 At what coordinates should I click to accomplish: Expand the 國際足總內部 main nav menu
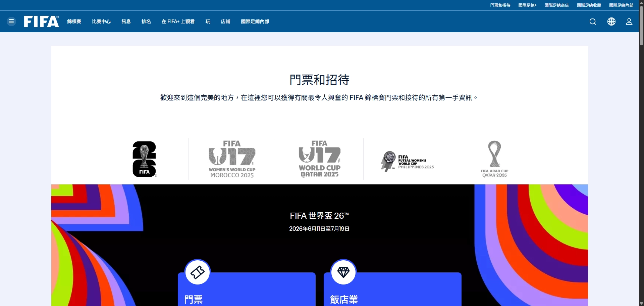(x=255, y=21)
